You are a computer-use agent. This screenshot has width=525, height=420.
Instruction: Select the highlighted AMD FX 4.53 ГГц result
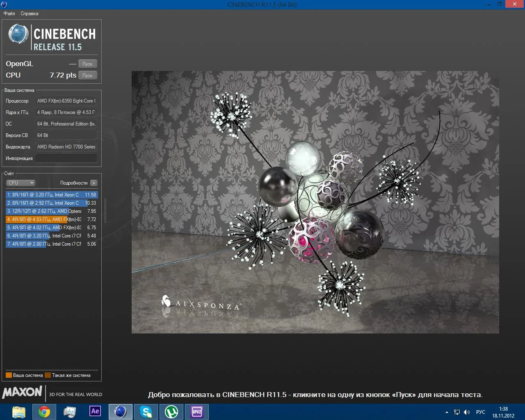point(51,219)
